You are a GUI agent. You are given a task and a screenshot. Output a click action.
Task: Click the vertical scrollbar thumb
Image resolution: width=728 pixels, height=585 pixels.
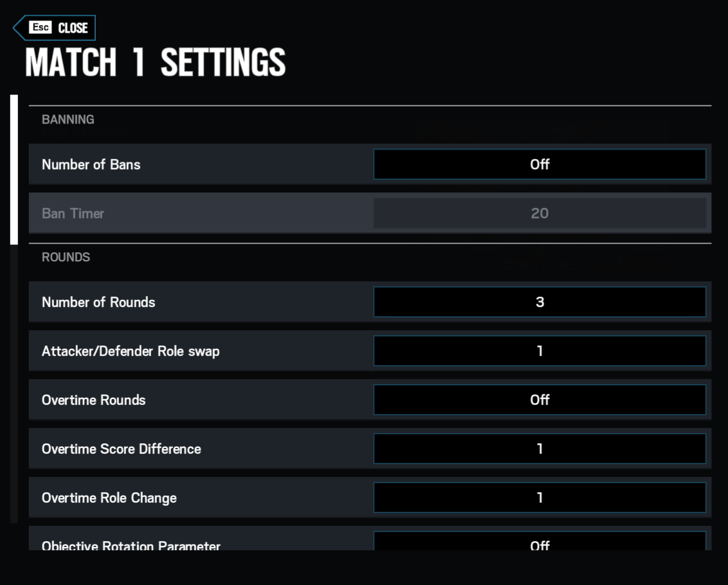coord(14,169)
